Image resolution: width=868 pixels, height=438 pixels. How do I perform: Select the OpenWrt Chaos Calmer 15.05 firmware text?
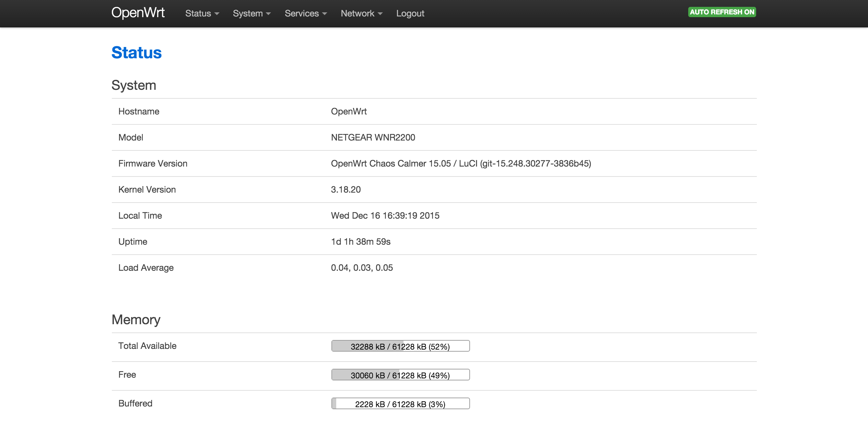(461, 163)
